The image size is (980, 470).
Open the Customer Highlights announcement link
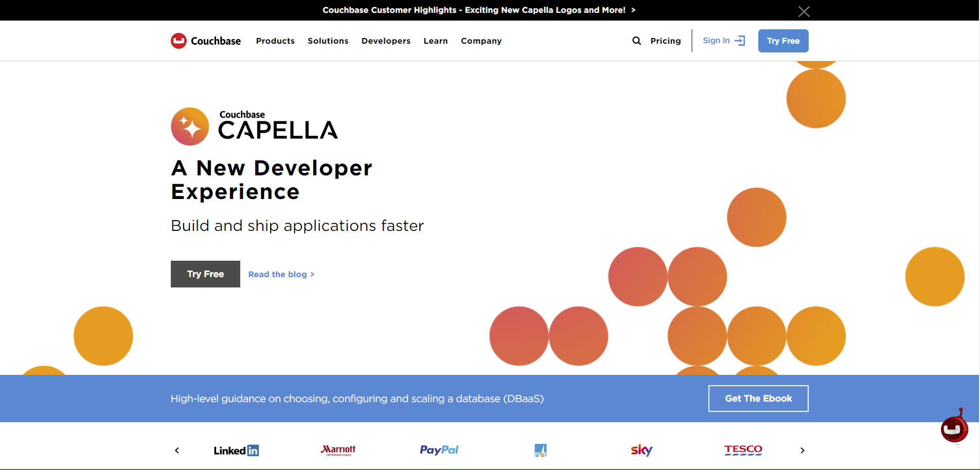point(478,10)
